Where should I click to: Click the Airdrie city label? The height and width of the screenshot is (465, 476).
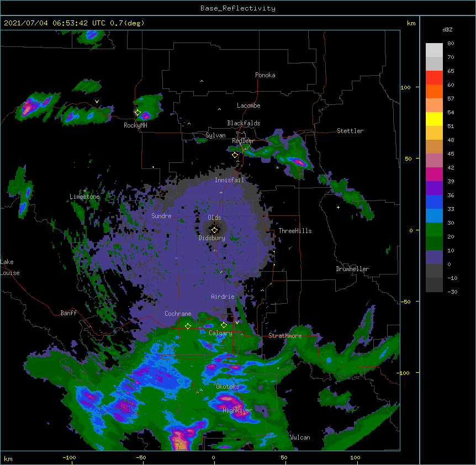click(x=223, y=297)
